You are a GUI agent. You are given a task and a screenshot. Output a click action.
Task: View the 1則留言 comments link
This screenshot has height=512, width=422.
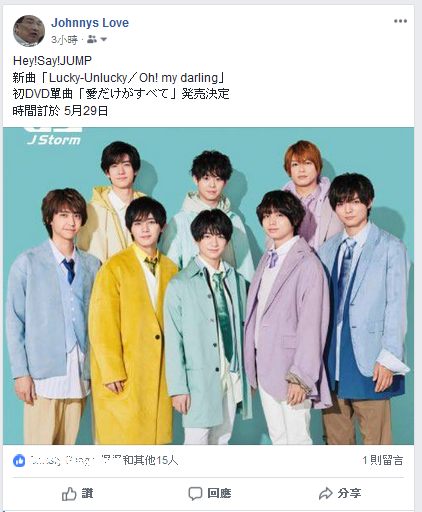click(x=383, y=460)
